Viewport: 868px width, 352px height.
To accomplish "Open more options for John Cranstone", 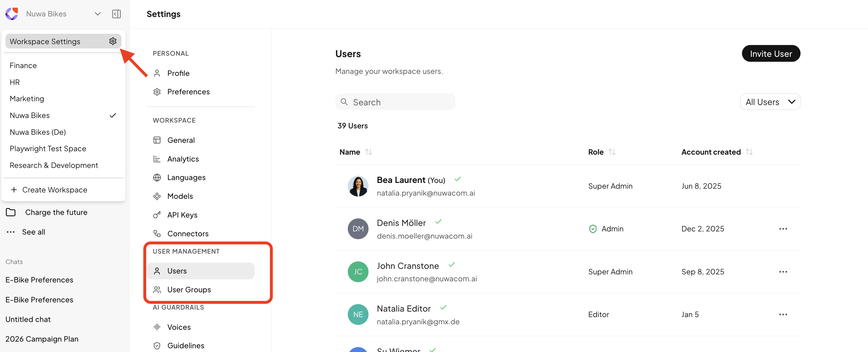I will pyautogui.click(x=783, y=272).
